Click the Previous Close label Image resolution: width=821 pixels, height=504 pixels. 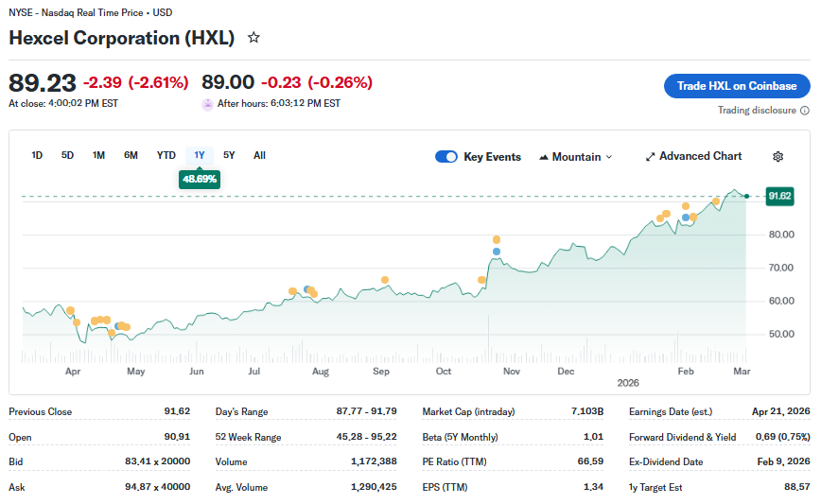point(41,412)
